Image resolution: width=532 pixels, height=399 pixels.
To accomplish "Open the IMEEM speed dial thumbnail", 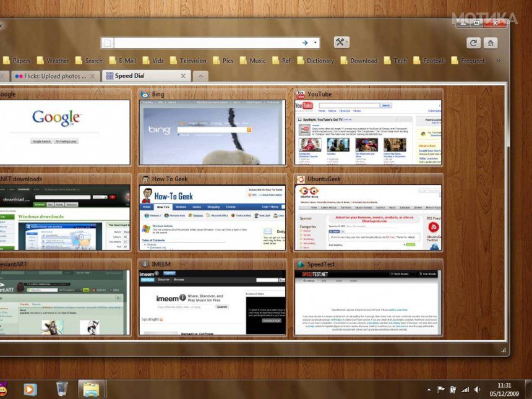I will click(x=212, y=302).
